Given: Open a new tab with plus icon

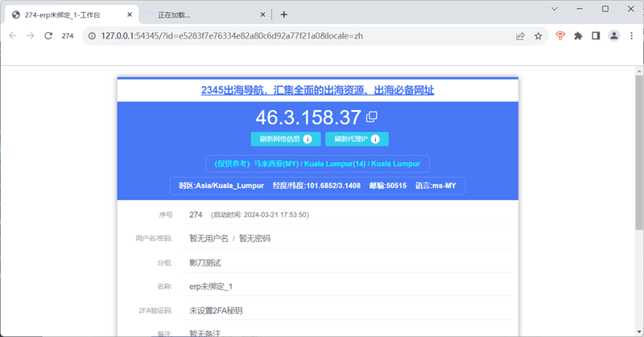Looking at the screenshot, I should point(284,14).
